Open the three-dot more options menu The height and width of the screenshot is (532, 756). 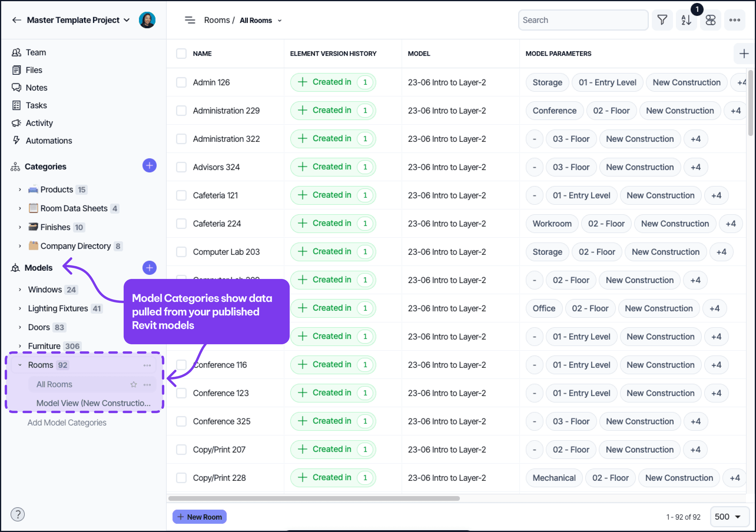[734, 20]
